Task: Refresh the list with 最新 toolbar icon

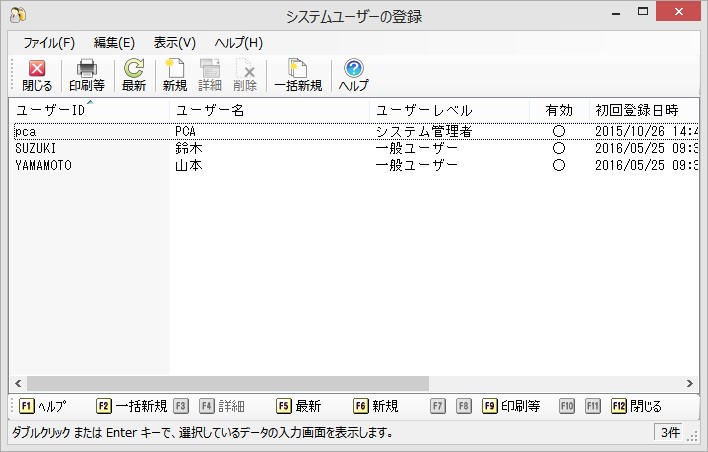Action: click(134, 75)
